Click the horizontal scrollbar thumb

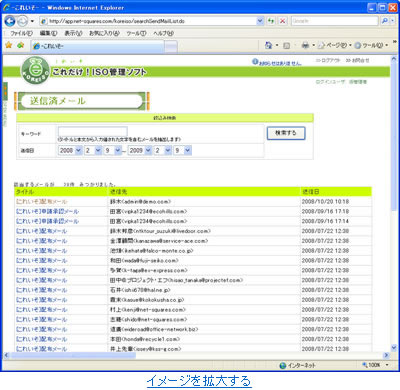73,355
